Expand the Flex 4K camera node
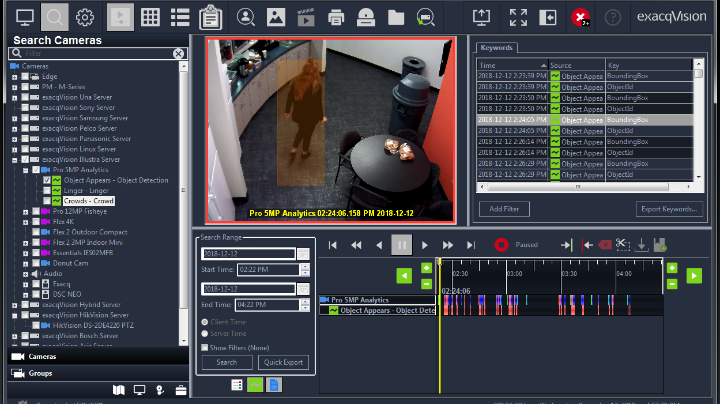The height and width of the screenshot is (404, 720). point(26,222)
